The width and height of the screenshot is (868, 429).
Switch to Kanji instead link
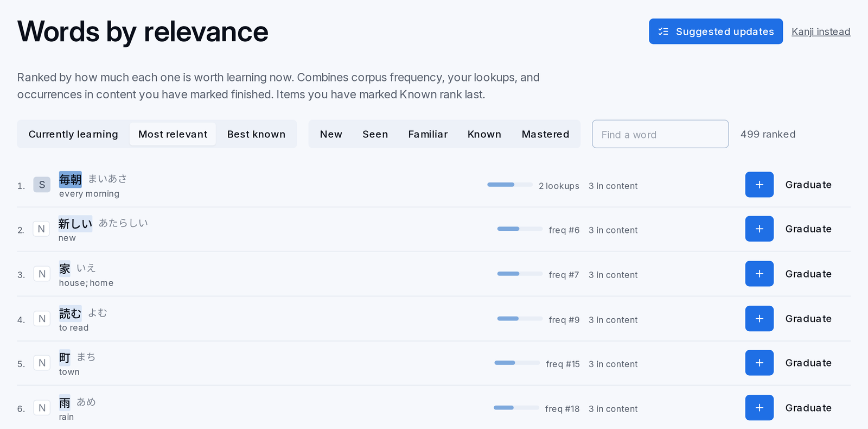[821, 31]
